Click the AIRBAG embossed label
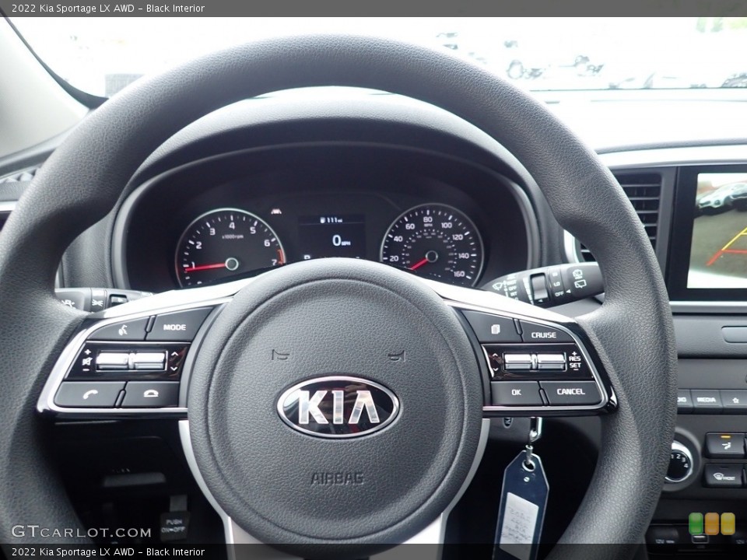 point(337,478)
